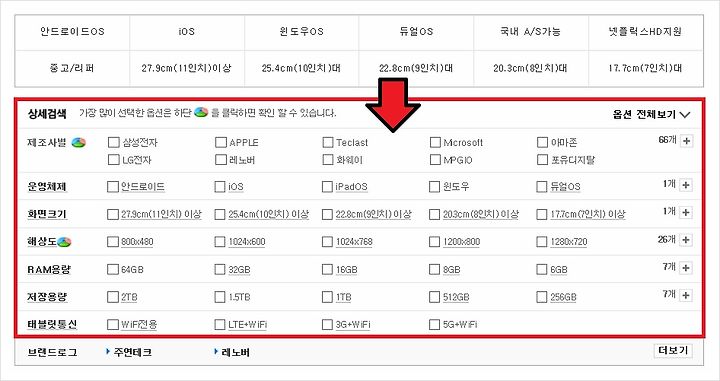720x381 pixels.
Task: Open the iOS quick filter tab in top table
Action: click(187, 32)
